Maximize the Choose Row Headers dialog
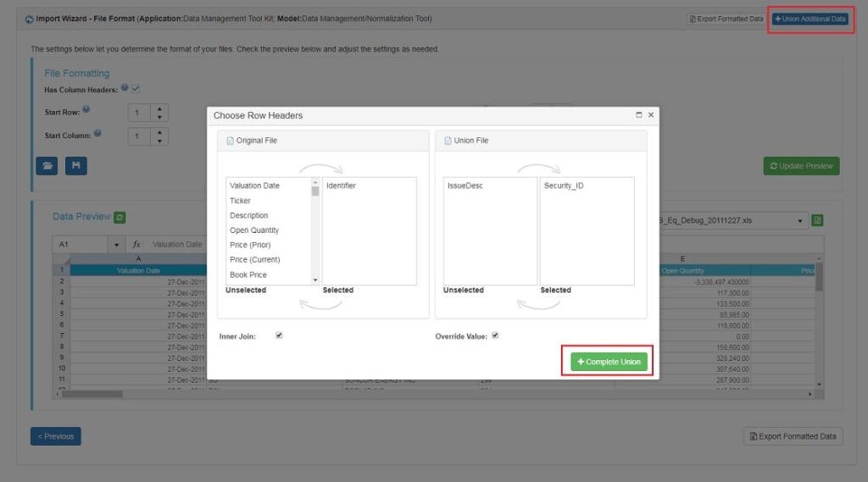 (638, 115)
